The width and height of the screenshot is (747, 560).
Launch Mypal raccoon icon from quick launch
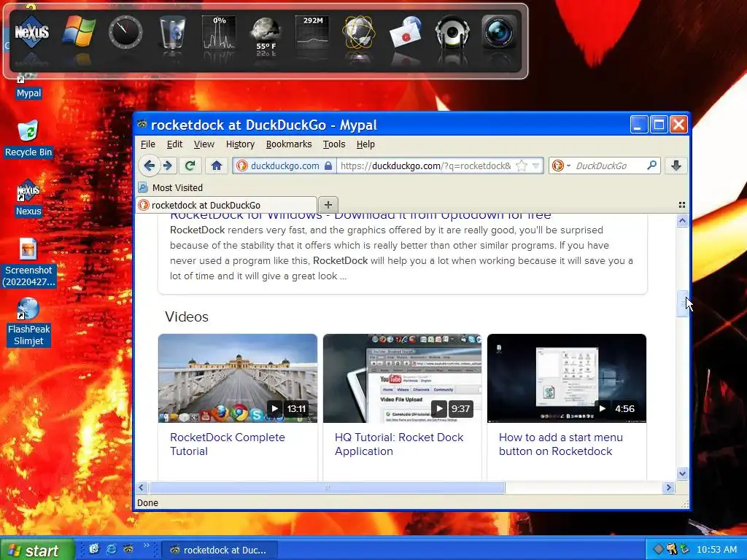tap(128, 549)
